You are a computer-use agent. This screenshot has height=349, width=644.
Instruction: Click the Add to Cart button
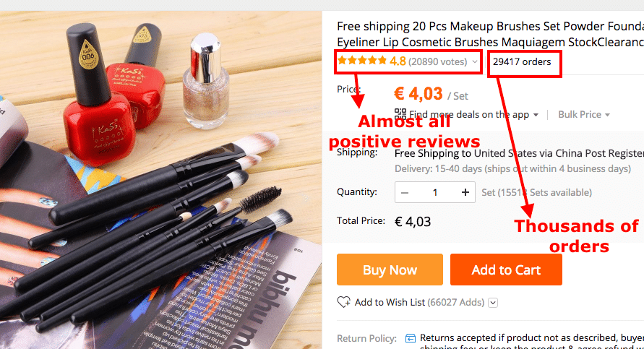click(x=506, y=270)
